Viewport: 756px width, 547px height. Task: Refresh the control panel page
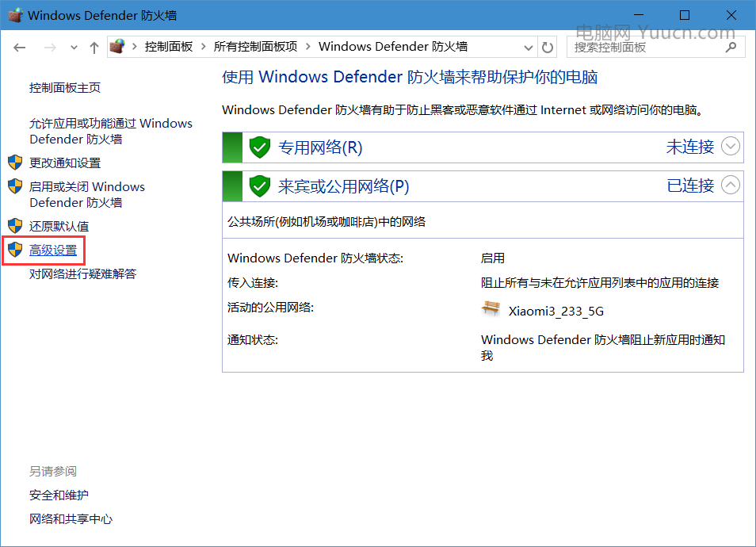[548, 48]
